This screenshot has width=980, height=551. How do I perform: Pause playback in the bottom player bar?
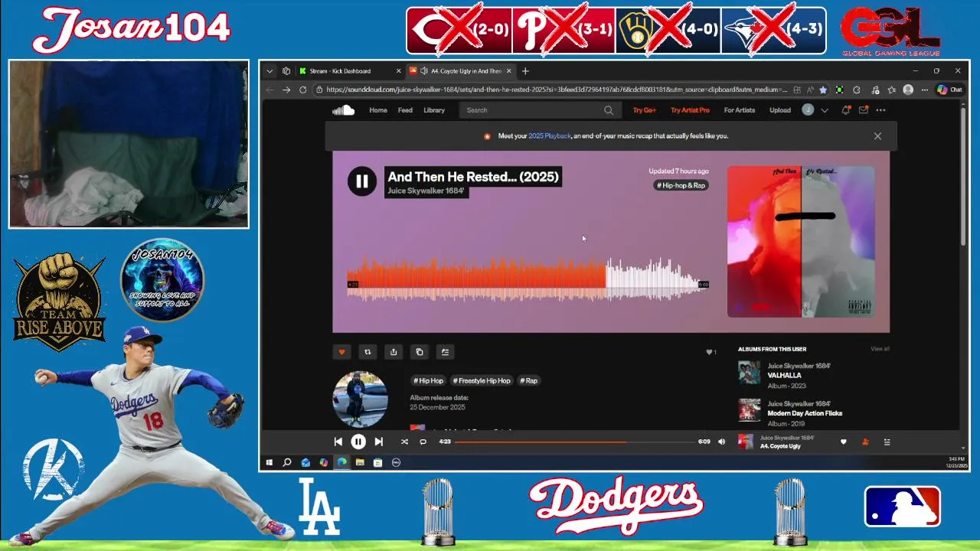pos(358,442)
